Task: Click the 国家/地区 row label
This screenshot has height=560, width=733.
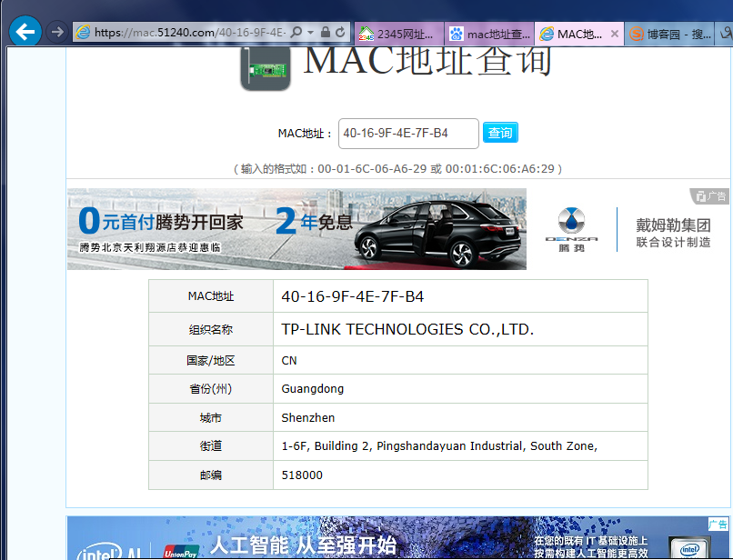Action: (211, 360)
